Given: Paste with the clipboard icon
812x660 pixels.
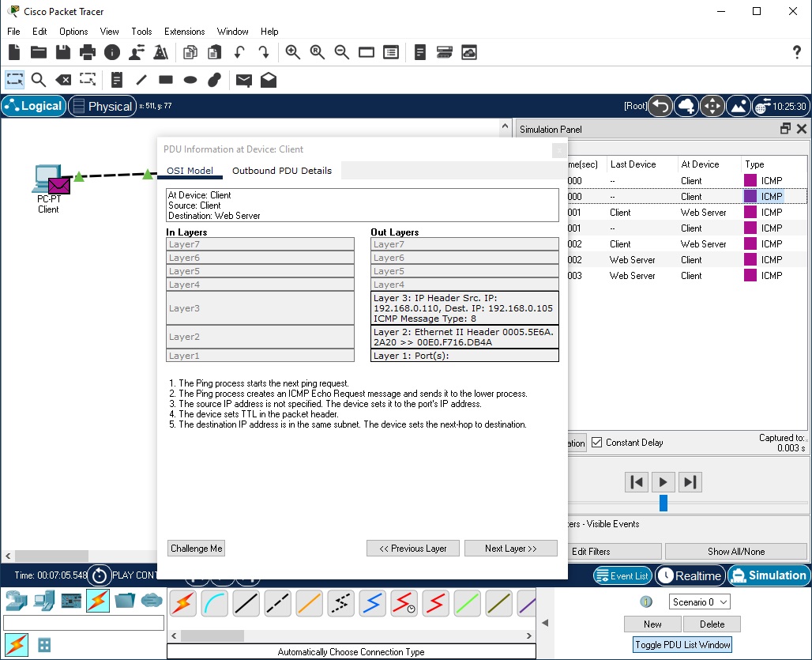Looking at the screenshot, I should [x=214, y=52].
